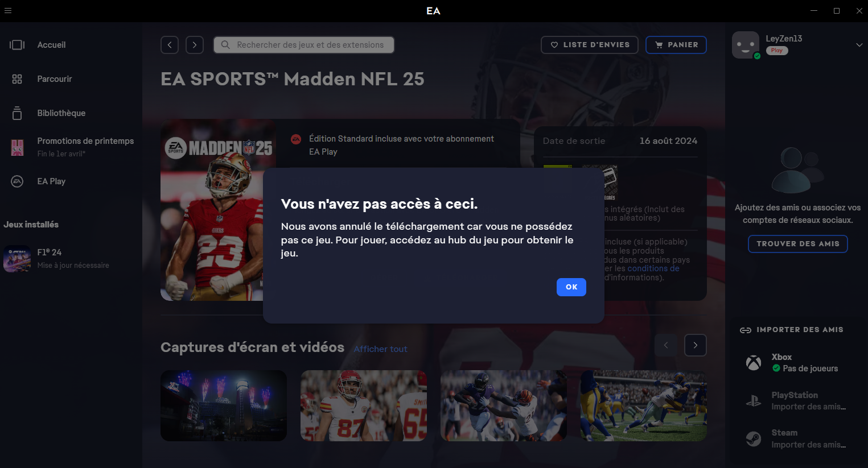The width and height of the screenshot is (868, 468).
Task: Open Liste d'envies wishlist button
Action: [590, 45]
